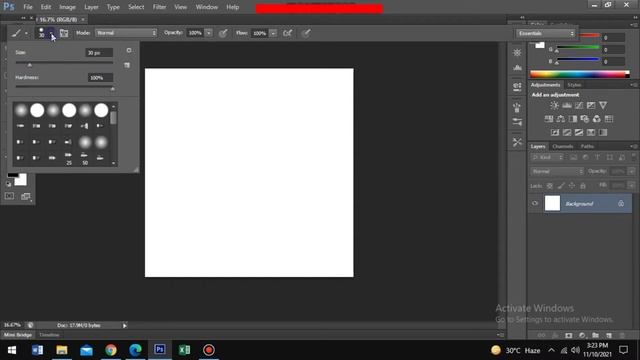The height and width of the screenshot is (360, 640).
Task: Add a Photo Filter adjustment
Action: coord(584,119)
